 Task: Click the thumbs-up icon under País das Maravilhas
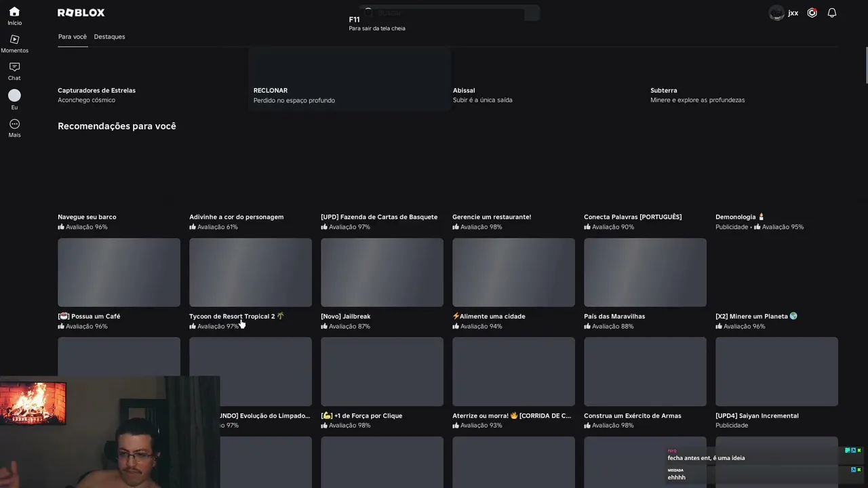point(587,326)
